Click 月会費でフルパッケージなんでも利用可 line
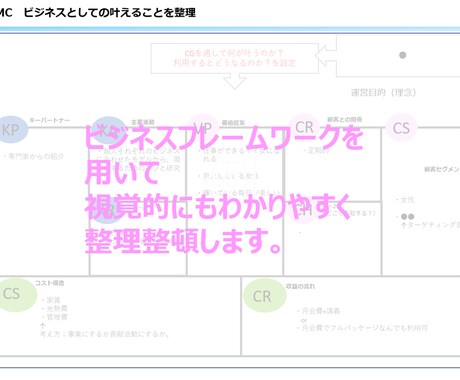This screenshot has height=380, width=460. pyautogui.click(x=362, y=328)
